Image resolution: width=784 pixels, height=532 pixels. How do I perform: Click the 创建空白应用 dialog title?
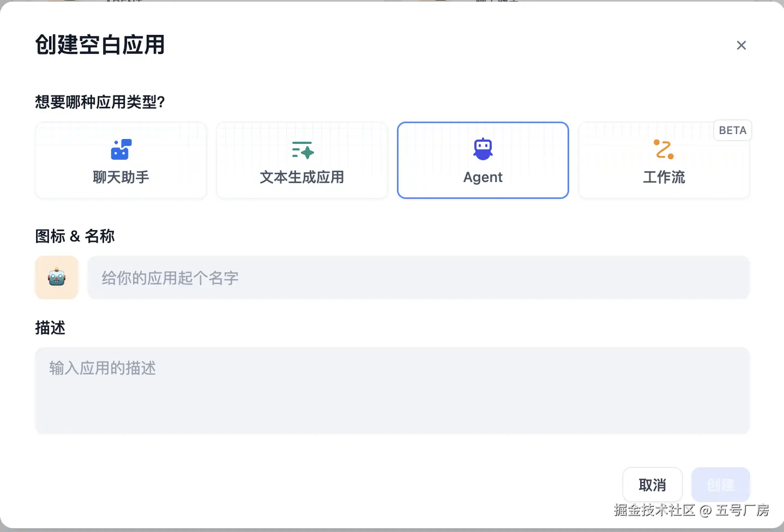point(100,45)
